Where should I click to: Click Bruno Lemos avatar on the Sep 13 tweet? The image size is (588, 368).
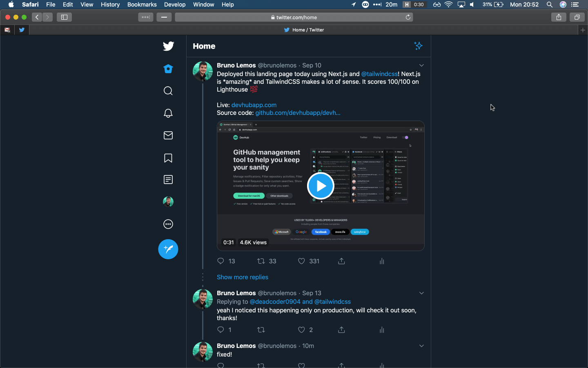203,299
